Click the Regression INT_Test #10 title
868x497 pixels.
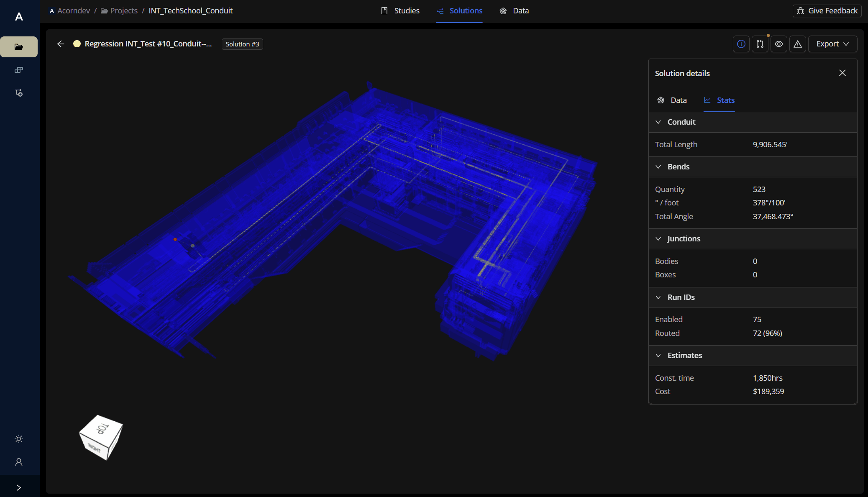click(148, 44)
